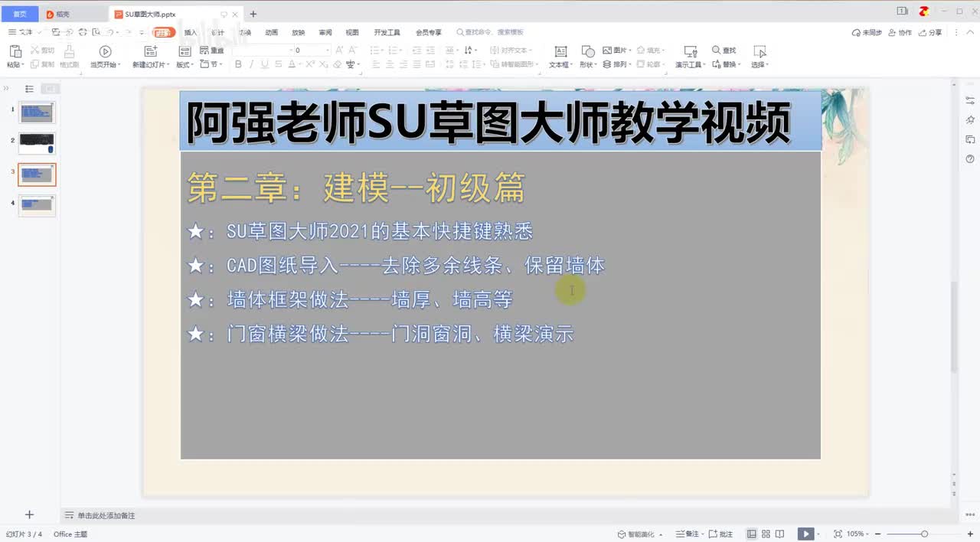Toggle the 备注 notes pane button

pyautogui.click(x=688, y=534)
